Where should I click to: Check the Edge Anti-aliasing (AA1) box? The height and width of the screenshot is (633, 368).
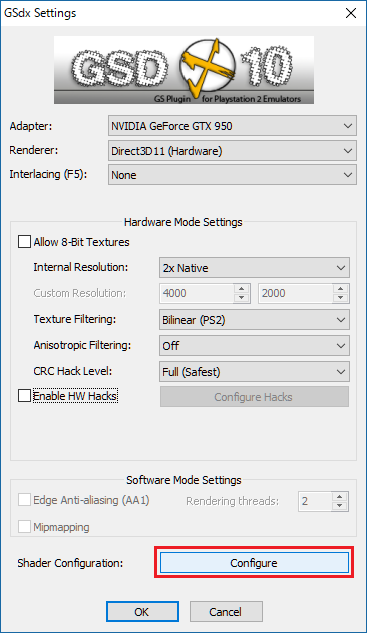(24, 500)
